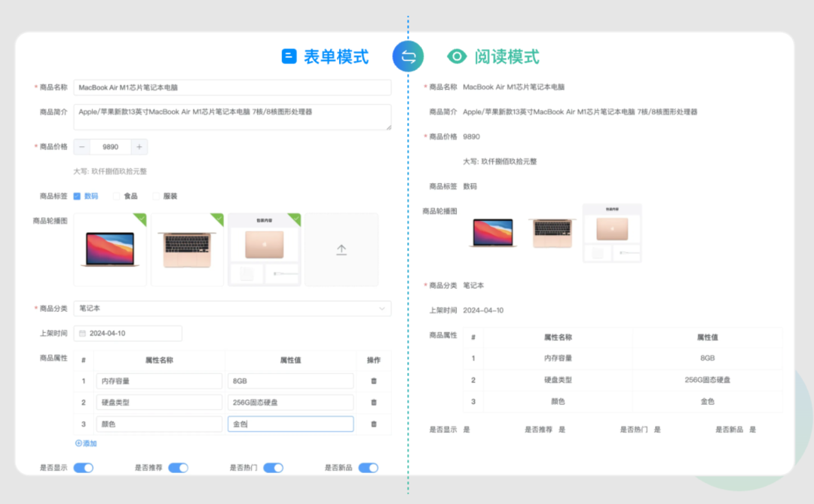Click the 颜色 attribute name input
Viewport: 814px width, 504px height.
[x=159, y=424]
